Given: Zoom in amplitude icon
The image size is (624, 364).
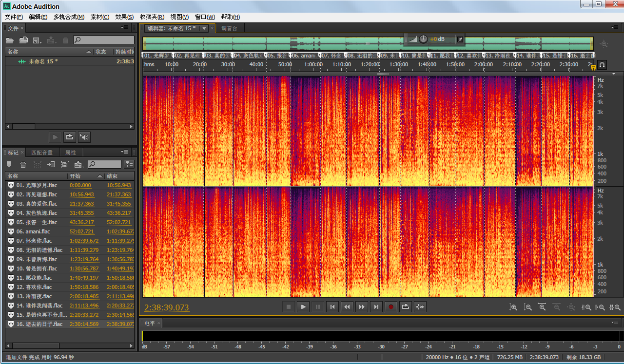Looking at the screenshot, I should (513, 307).
